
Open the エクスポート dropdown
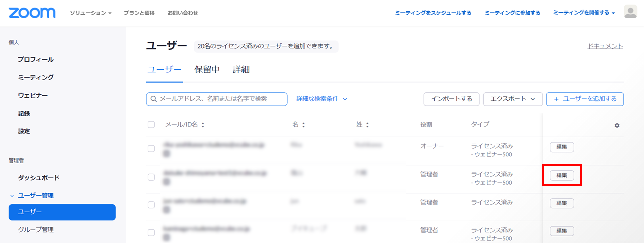pos(513,99)
